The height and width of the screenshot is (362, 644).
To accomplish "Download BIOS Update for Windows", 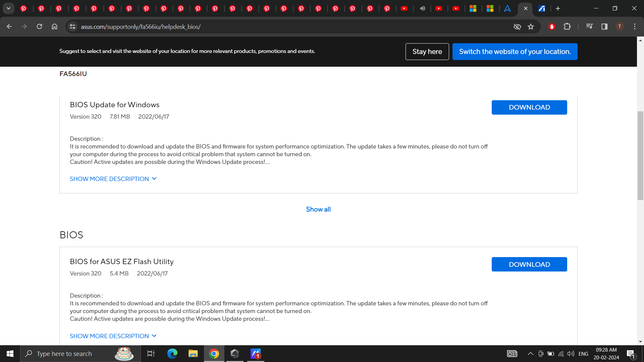I will coord(529,107).
